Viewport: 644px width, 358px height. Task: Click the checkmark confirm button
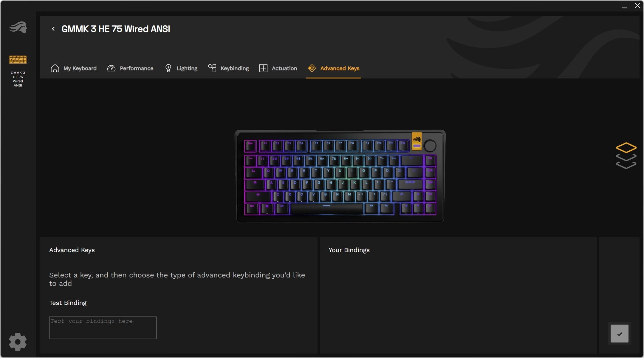tap(620, 334)
